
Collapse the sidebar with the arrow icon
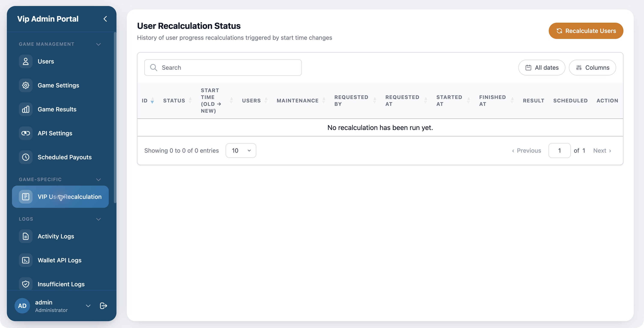pos(105,19)
